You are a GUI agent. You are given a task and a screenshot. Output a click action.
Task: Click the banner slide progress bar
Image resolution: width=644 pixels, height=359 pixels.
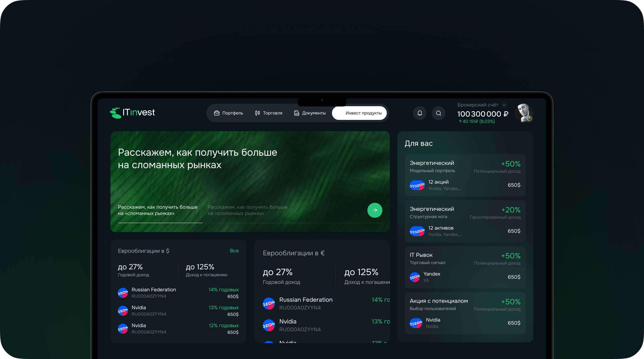click(250, 223)
